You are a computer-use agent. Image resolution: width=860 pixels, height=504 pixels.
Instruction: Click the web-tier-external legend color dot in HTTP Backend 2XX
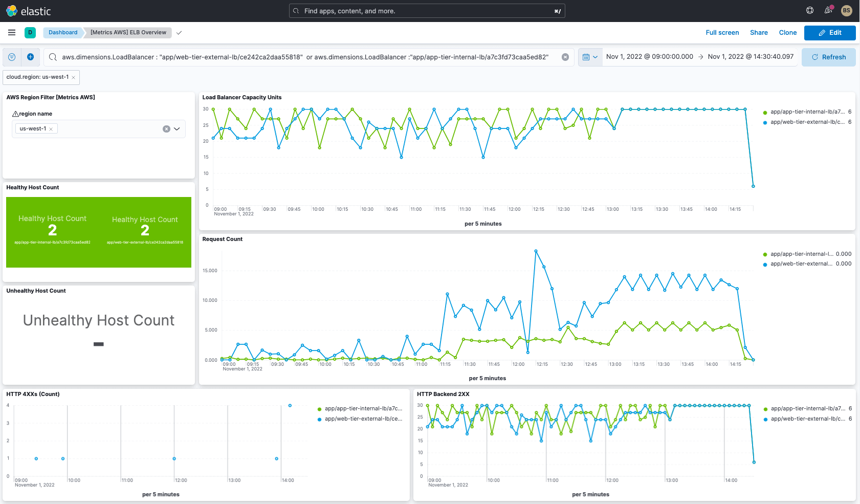click(x=766, y=420)
